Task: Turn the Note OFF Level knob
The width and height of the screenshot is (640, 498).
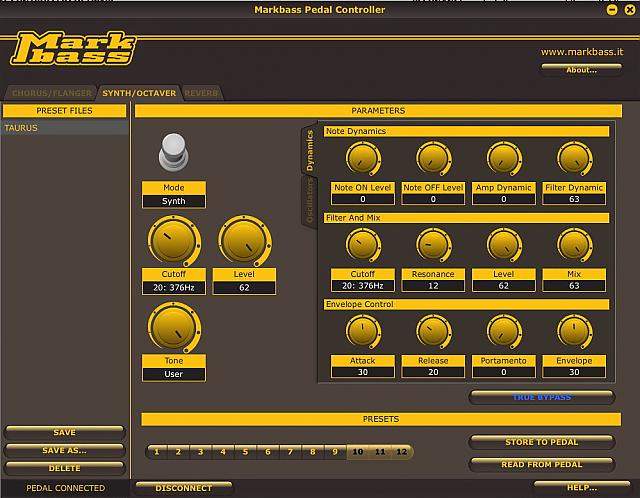Action: (x=433, y=158)
